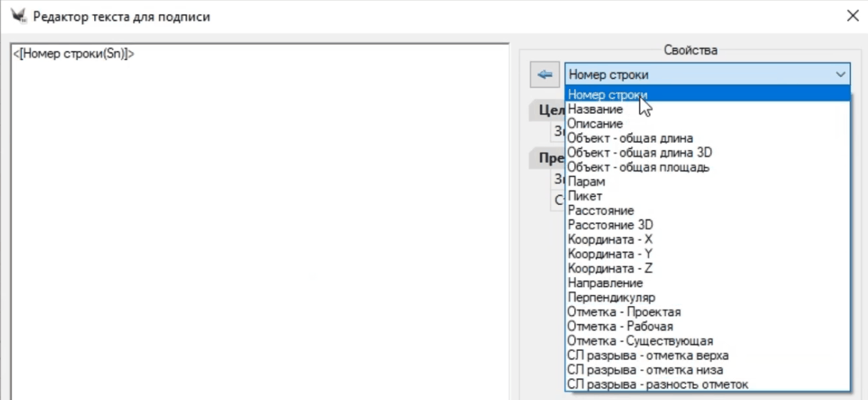
Task: Close the label text editor window
Action: coord(852,16)
